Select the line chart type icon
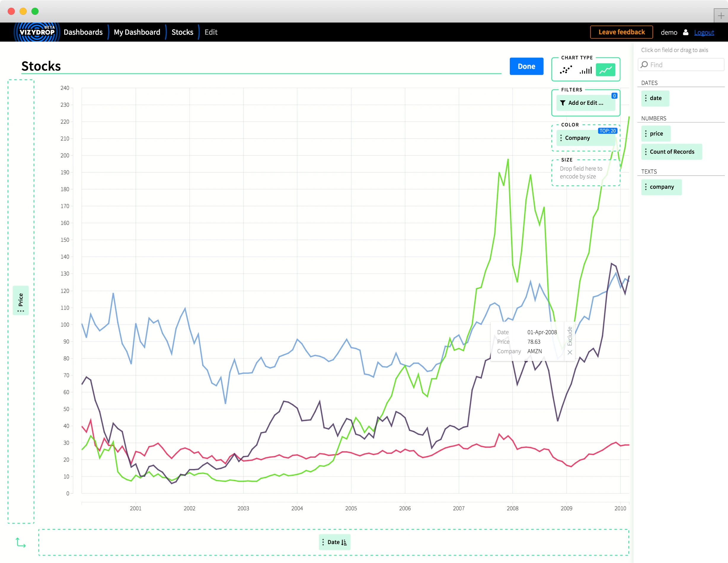This screenshot has height=563, width=728. (x=605, y=70)
